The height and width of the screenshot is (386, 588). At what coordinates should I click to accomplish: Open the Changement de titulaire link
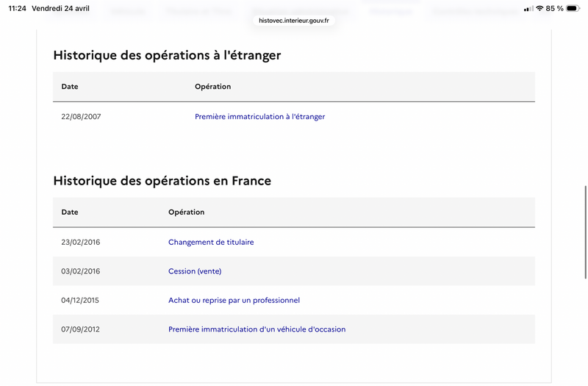[x=211, y=243]
